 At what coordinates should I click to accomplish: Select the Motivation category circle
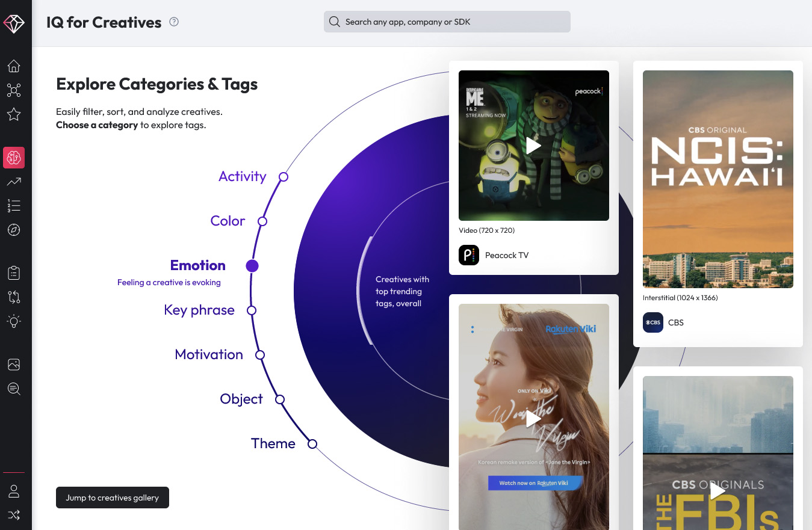click(x=260, y=355)
